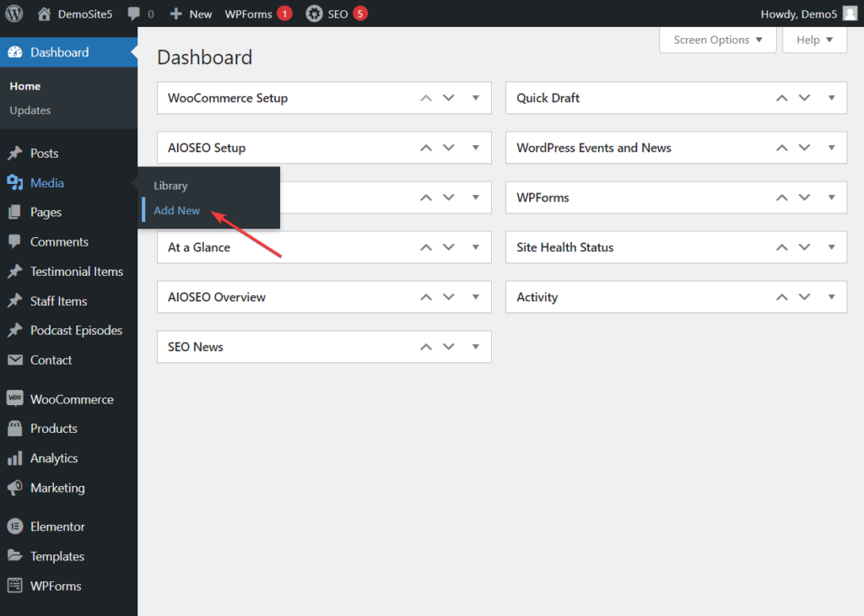Image resolution: width=864 pixels, height=616 pixels.
Task: Move the SEO News panel up
Action: [x=426, y=347]
